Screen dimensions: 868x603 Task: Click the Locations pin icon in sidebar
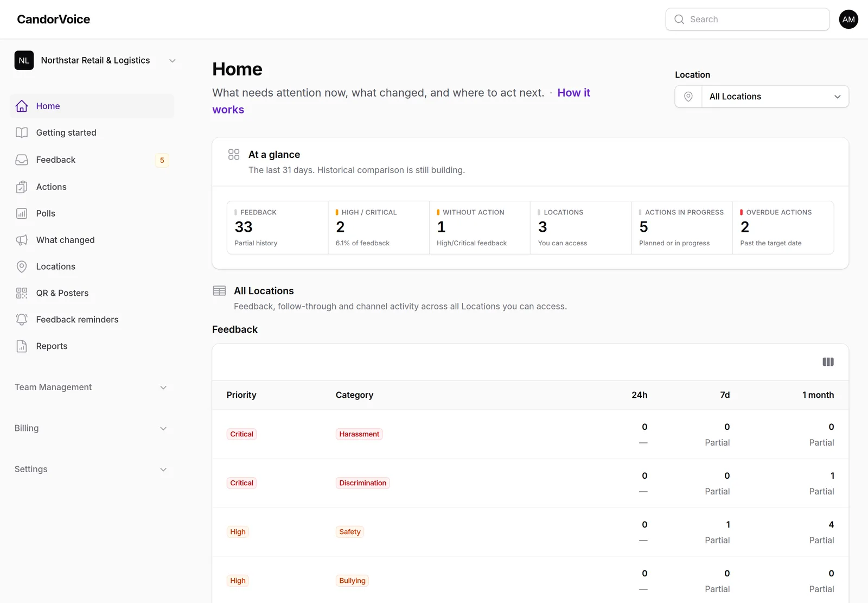point(22,267)
